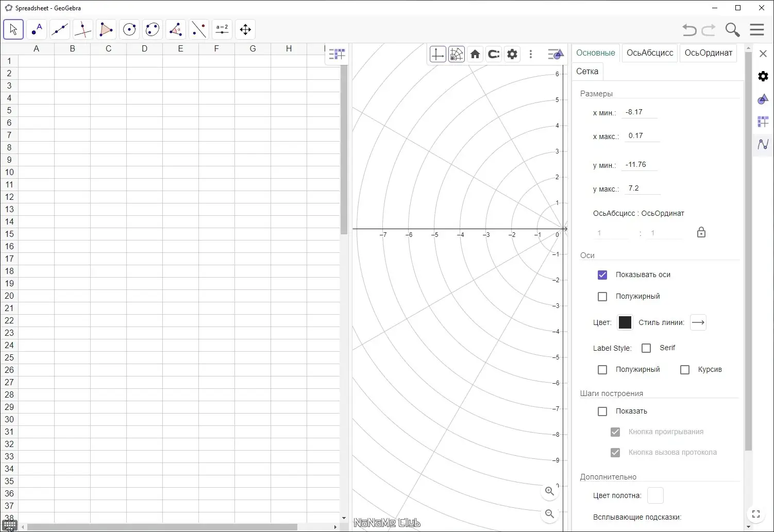Click the zoom in button
This screenshot has height=532, width=774.
click(x=550, y=491)
